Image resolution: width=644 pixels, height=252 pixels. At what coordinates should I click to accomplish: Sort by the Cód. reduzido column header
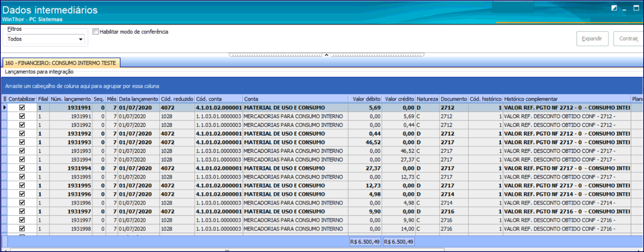[177, 99]
